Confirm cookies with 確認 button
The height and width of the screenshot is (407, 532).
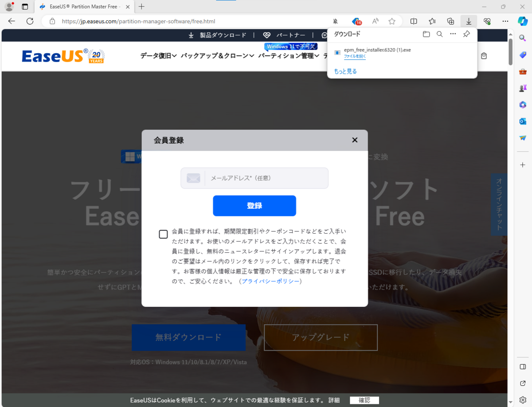(x=364, y=400)
